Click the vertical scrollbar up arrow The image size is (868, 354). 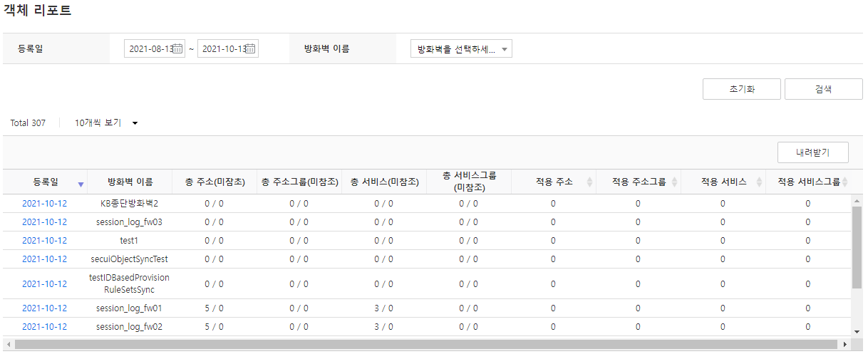coord(857,199)
